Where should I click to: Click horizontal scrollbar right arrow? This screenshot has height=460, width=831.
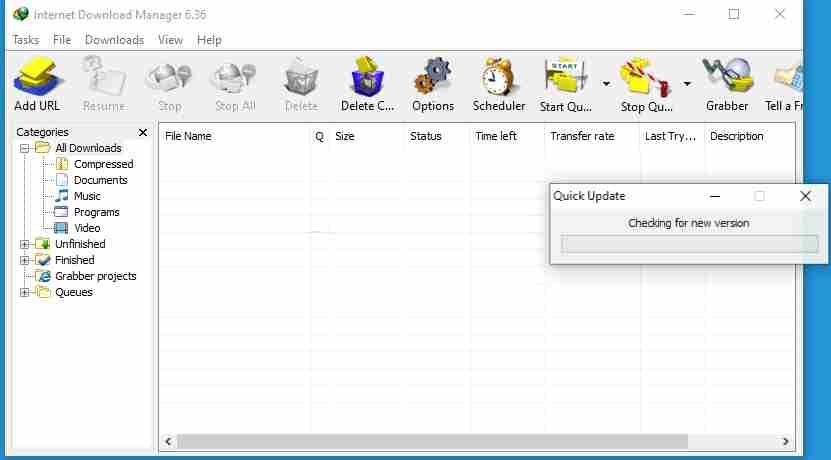[x=785, y=441]
